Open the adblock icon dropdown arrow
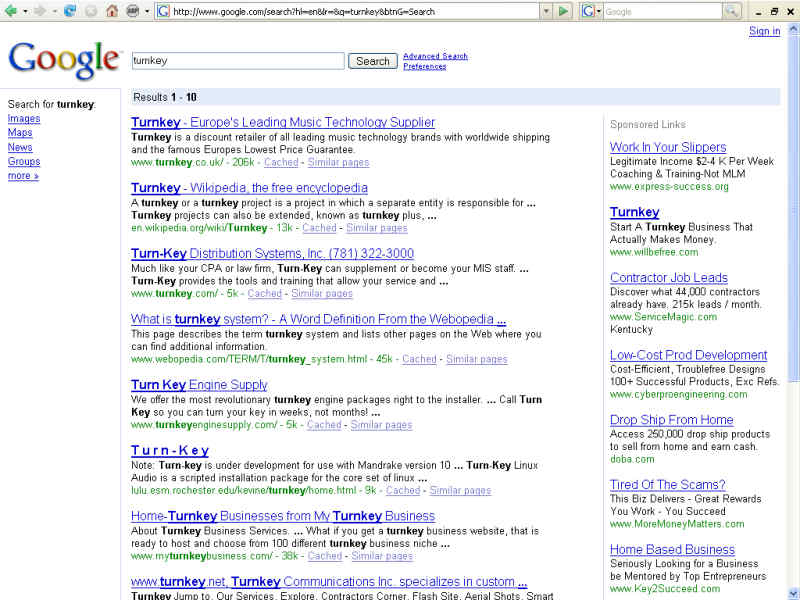800x600 pixels. tap(147, 11)
